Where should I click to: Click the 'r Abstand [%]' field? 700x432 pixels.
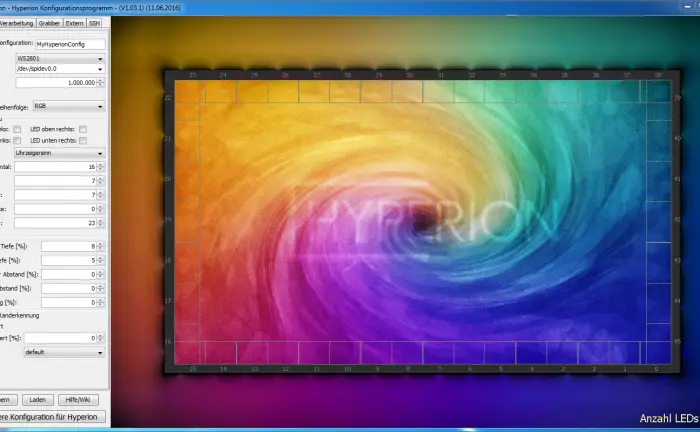[69, 274]
